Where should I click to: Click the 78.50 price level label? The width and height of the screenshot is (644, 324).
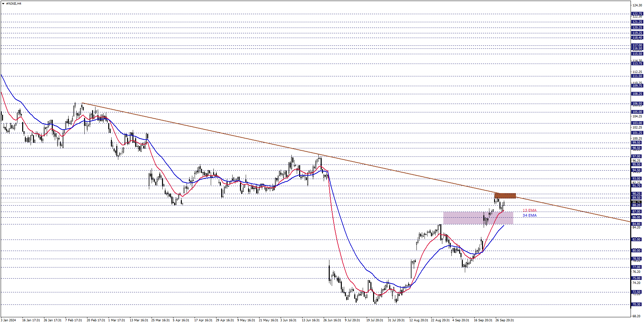(637, 259)
